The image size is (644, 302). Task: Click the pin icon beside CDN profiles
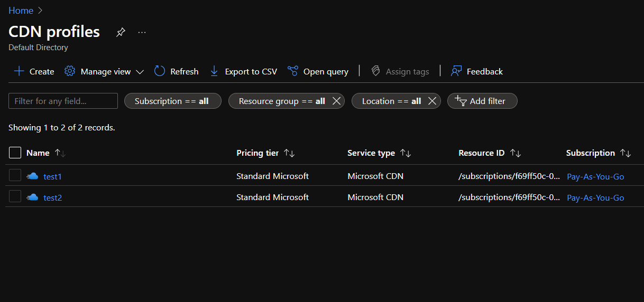pos(121,32)
